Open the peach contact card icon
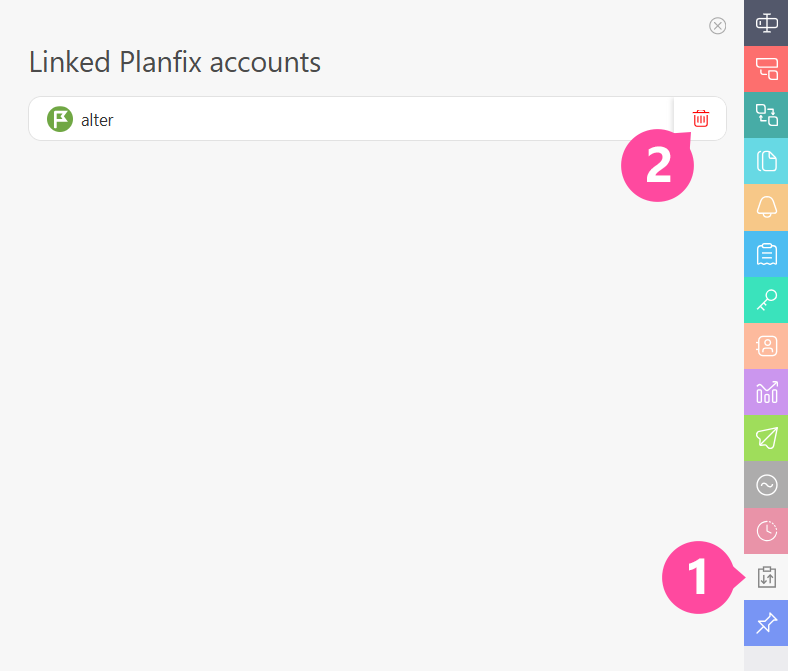Screen dimensions: 788x671 766,346
